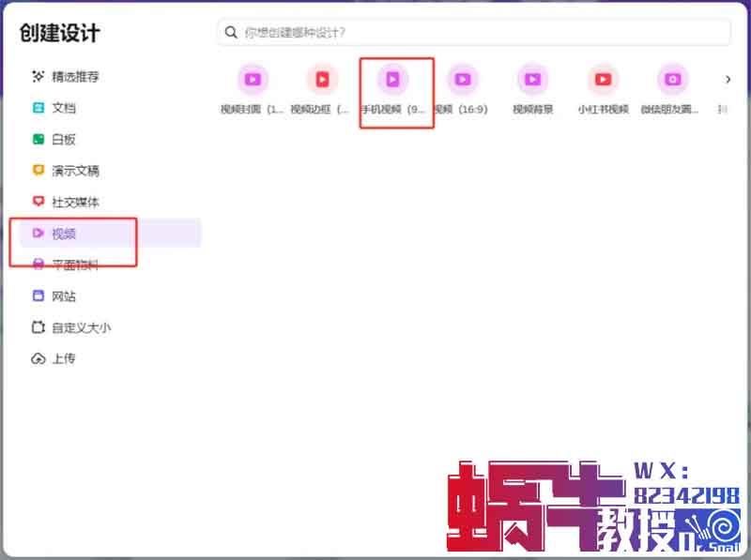Open the 社交媒体 category
751x560 pixels.
(x=75, y=202)
